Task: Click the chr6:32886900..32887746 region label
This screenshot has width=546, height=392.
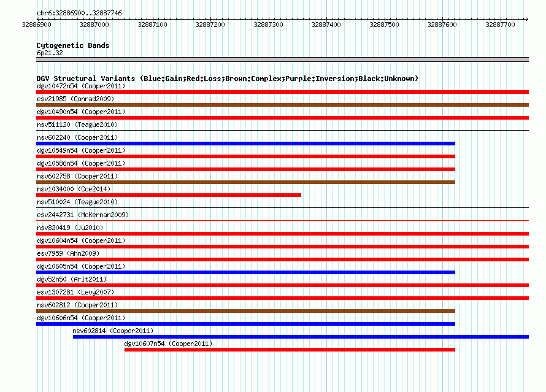Action: (79, 13)
